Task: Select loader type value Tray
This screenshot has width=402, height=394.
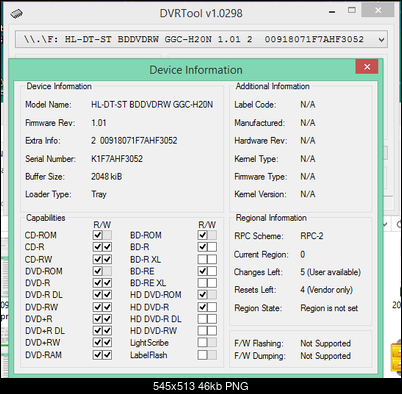Action: coord(99,194)
